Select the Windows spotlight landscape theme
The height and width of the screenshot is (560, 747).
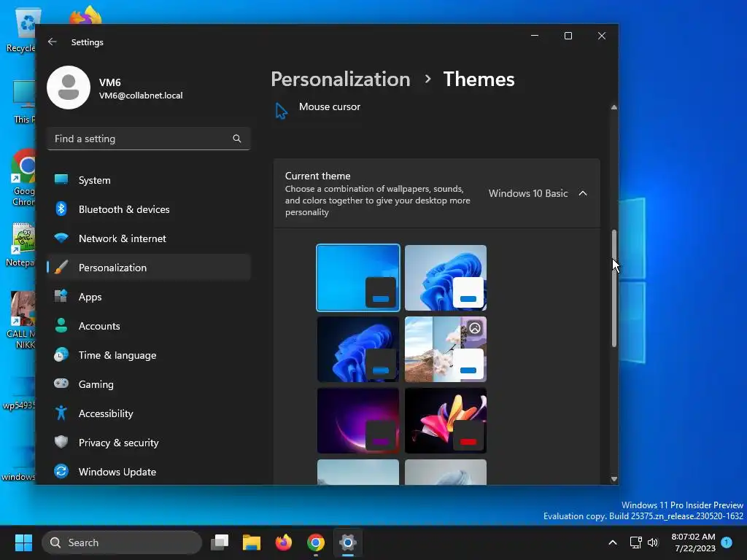446,349
